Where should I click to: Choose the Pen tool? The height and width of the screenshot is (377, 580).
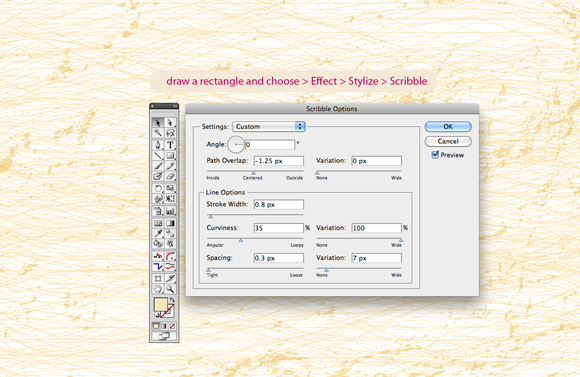158,145
